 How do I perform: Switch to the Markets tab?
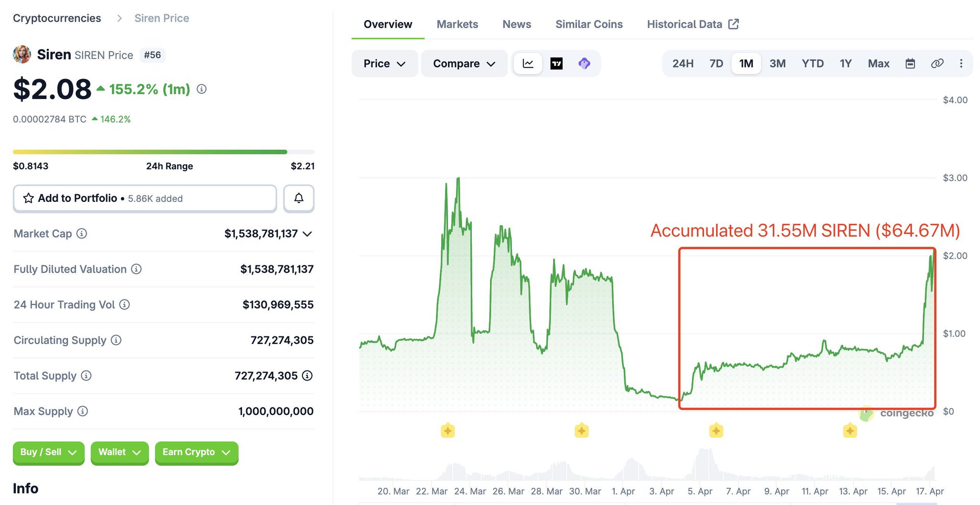[457, 24]
